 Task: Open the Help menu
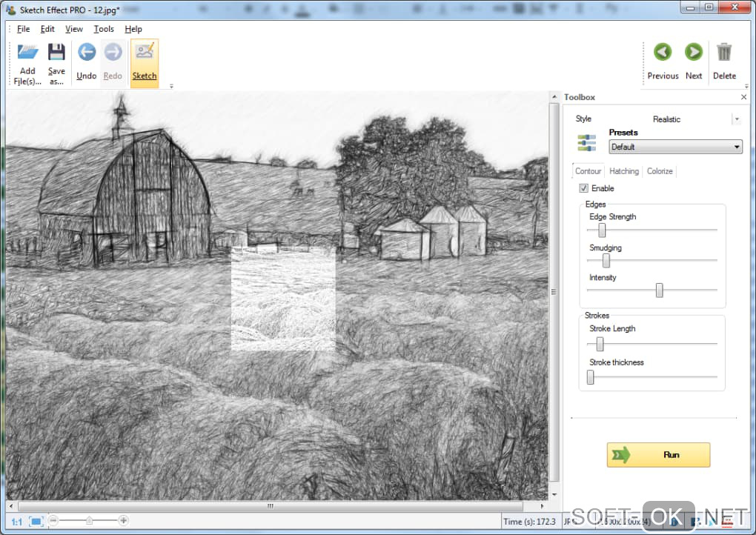(133, 29)
